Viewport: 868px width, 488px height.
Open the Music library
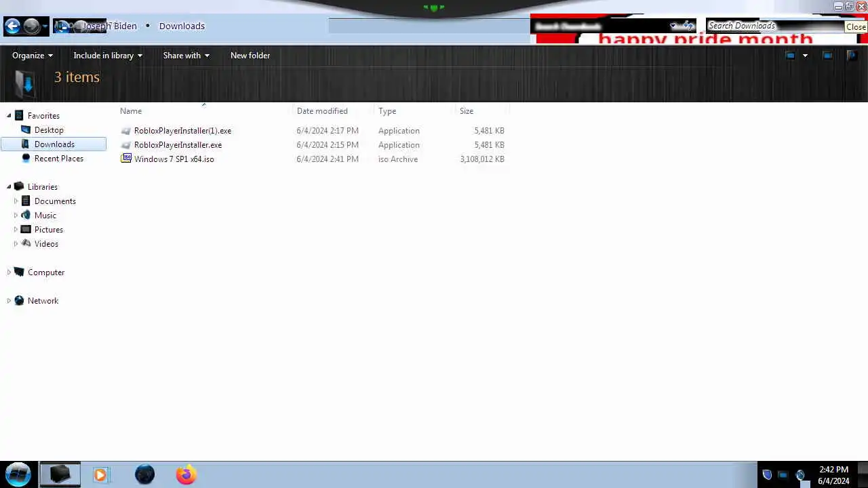pos(45,216)
